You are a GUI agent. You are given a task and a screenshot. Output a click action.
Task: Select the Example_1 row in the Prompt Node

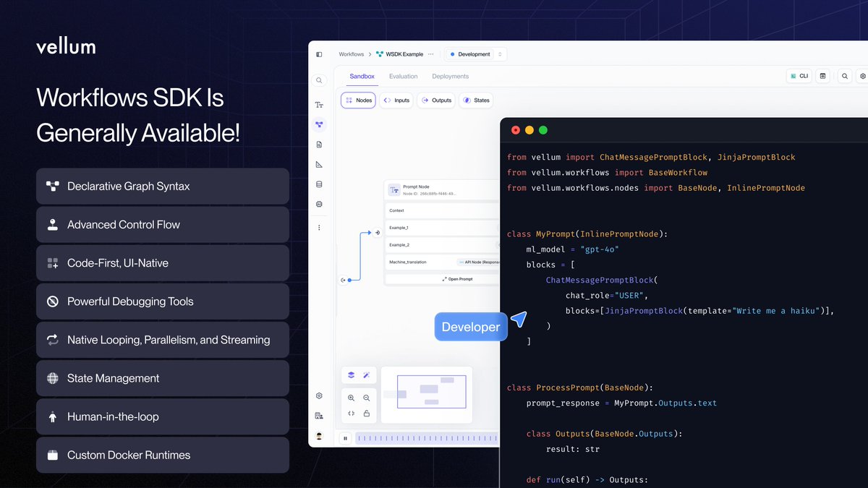click(442, 228)
